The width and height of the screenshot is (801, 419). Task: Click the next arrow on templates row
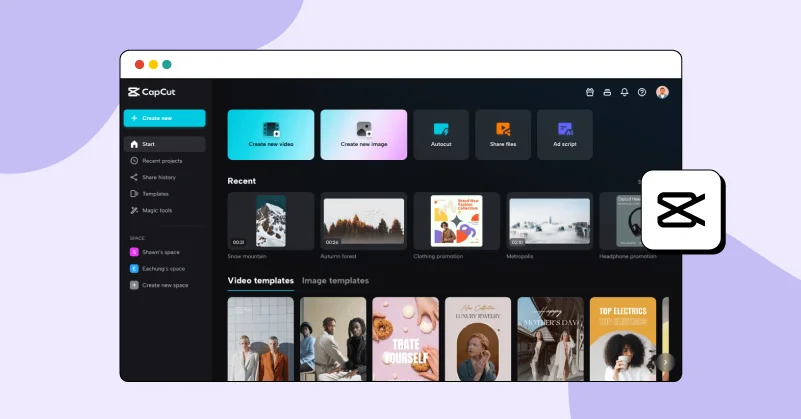coord(666,362)
